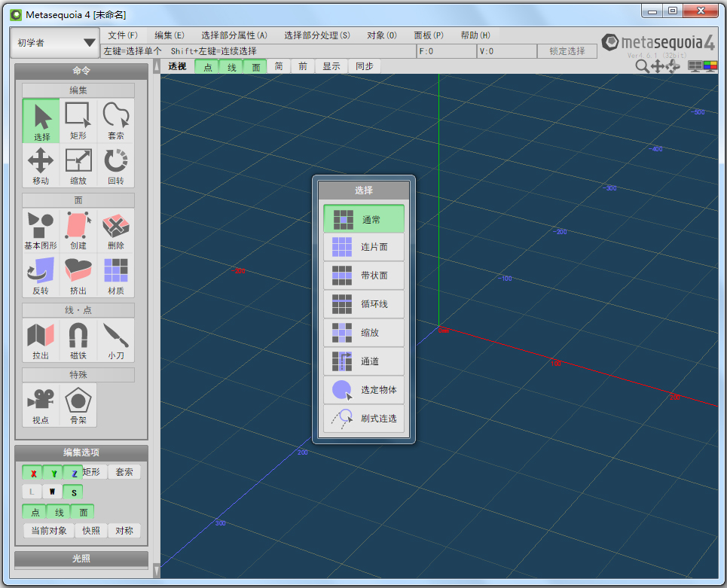The image size is (727, 588).
Task: Toggle 点 display in viewport toolbar
Action: pyautogui.click(x=207, y=67)
